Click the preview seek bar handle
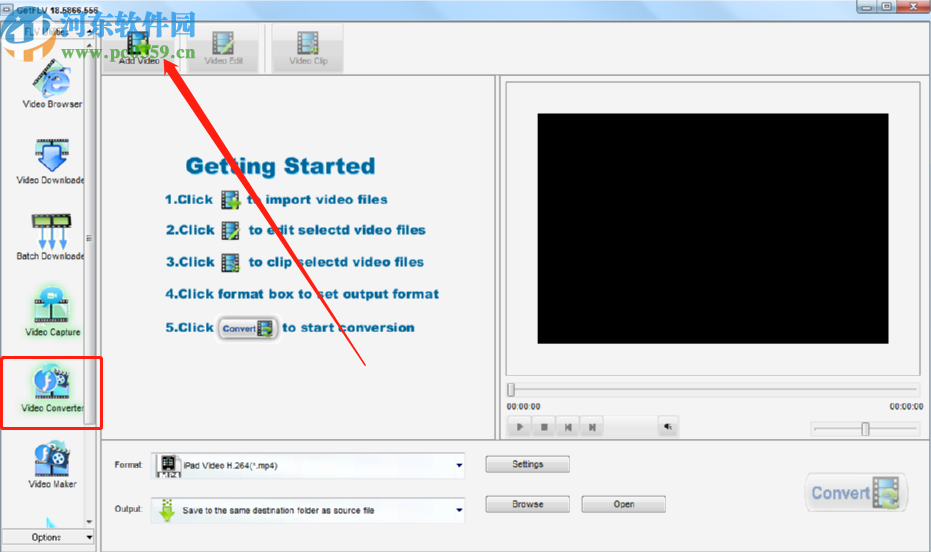Image resolution: width=931 pixels, height=552 pixels. [511, 390]
